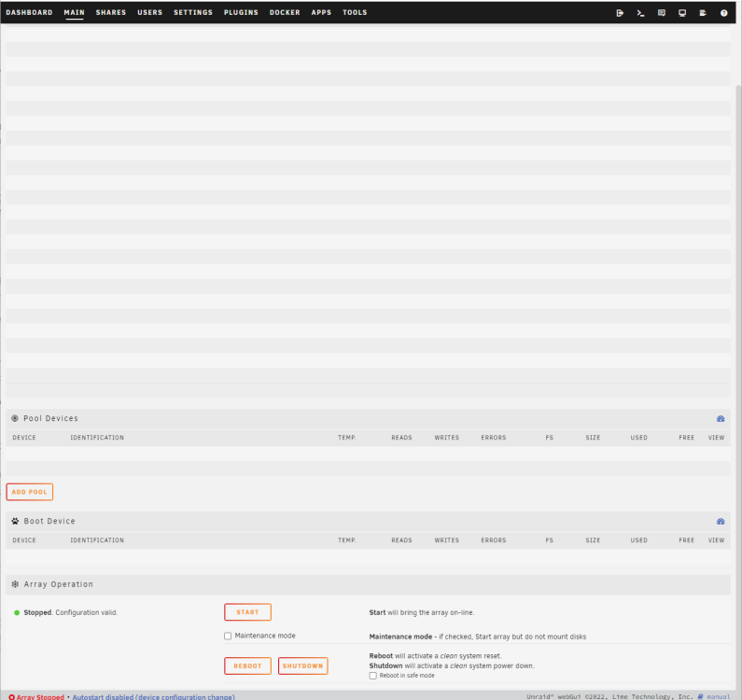Viewport: 742px width, 700px height.
Task: Toggle the Pool Devices gauge view icon
Action: pos(721,418)
